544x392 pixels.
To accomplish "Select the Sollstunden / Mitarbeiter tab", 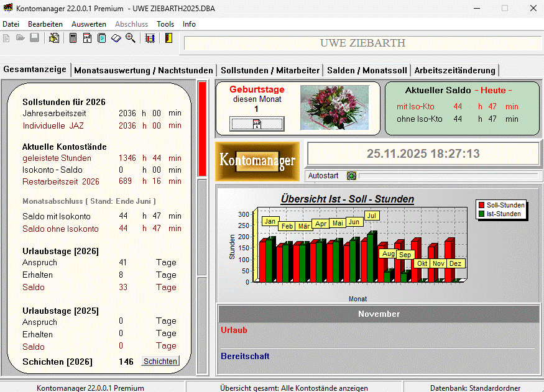I will pos(270,70).
